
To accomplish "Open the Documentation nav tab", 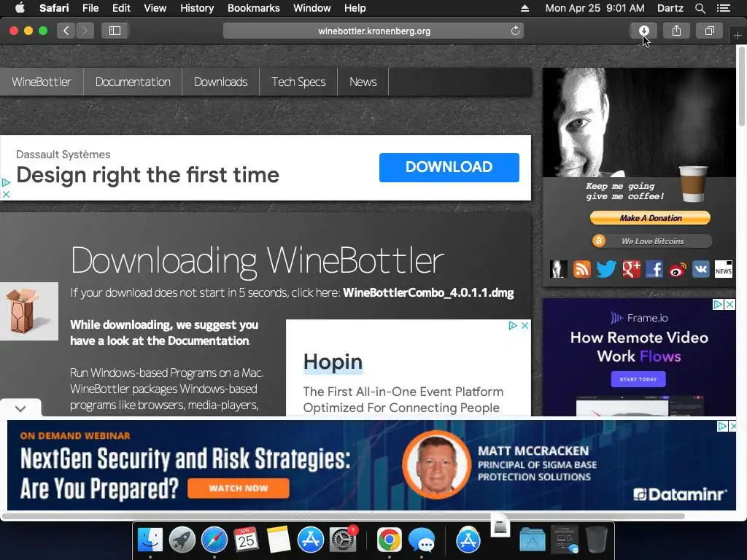I will coord(133,82).
